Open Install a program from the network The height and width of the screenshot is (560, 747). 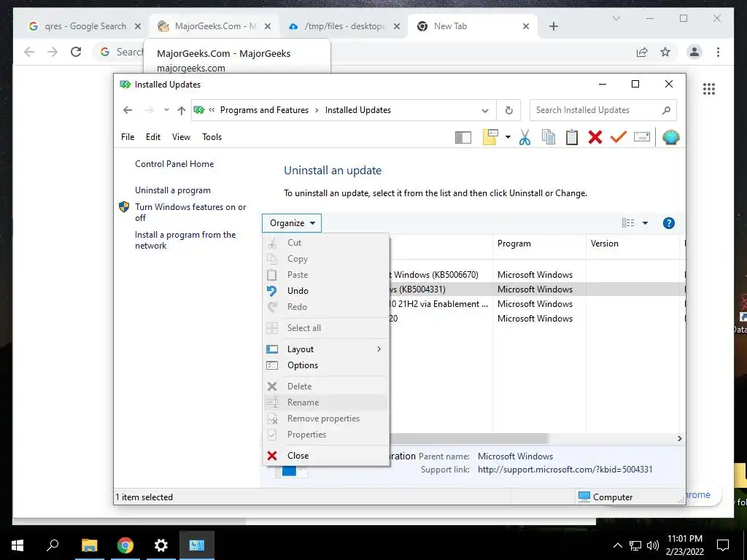coord(185,240)
